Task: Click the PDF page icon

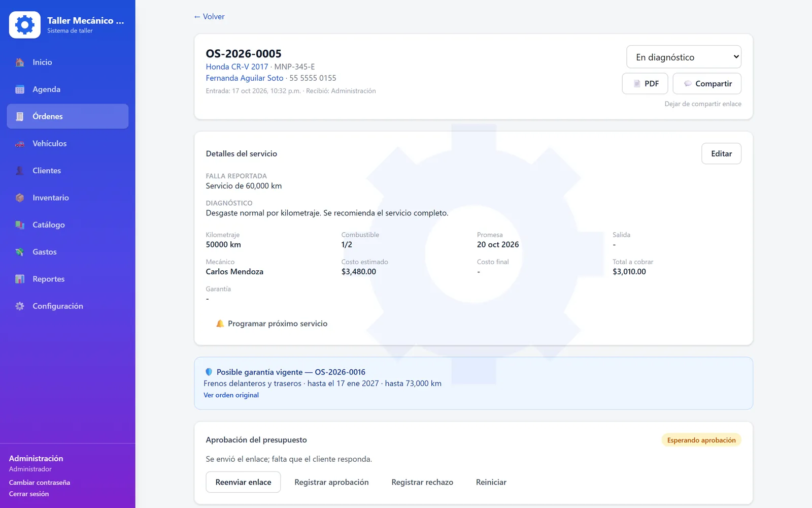Action: click(637, 84)
